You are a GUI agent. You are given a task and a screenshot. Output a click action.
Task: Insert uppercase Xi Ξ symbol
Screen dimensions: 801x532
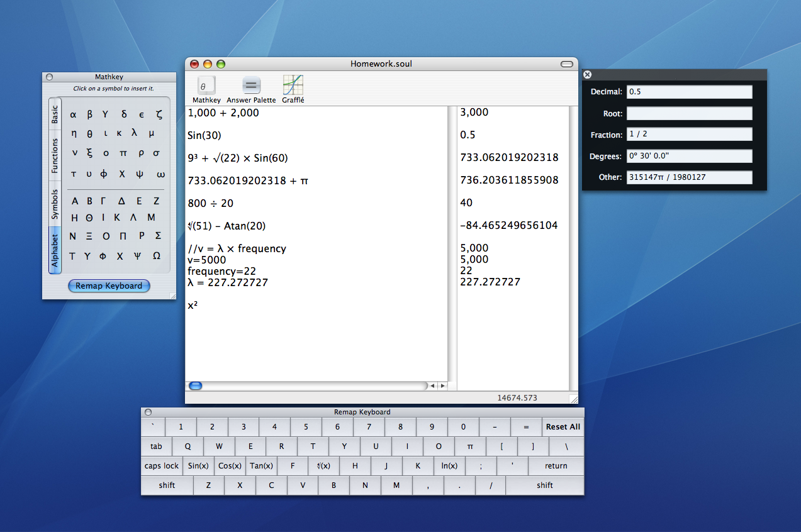pyautogui.click(x=89, y=236)
